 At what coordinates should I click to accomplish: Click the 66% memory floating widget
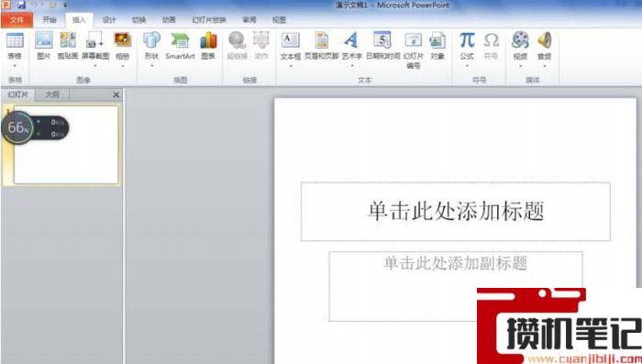coord(35,127)
